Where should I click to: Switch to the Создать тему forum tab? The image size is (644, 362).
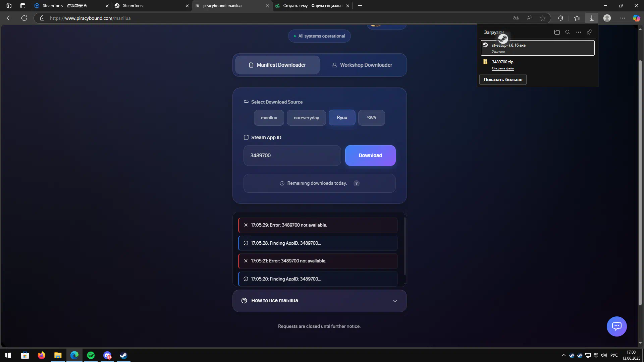click(312, 6)
